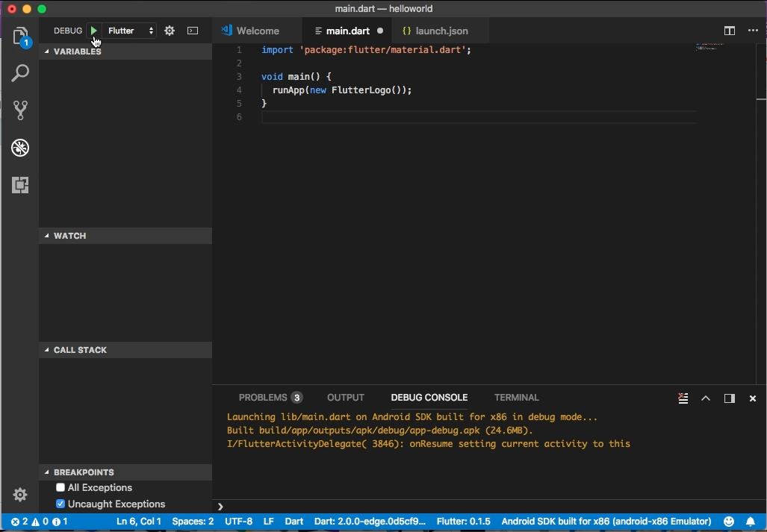The image size is (767, 532).
Task: Open the OUTPUT panel tab
Action: pos(345,398)
